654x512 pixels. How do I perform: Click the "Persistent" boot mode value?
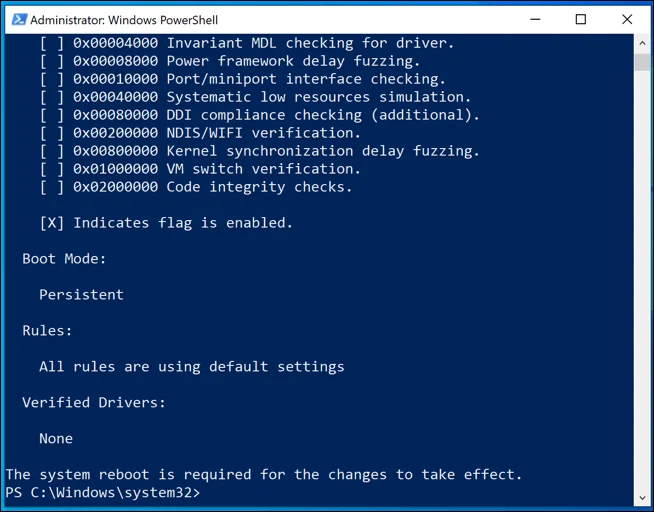[81, 295]
